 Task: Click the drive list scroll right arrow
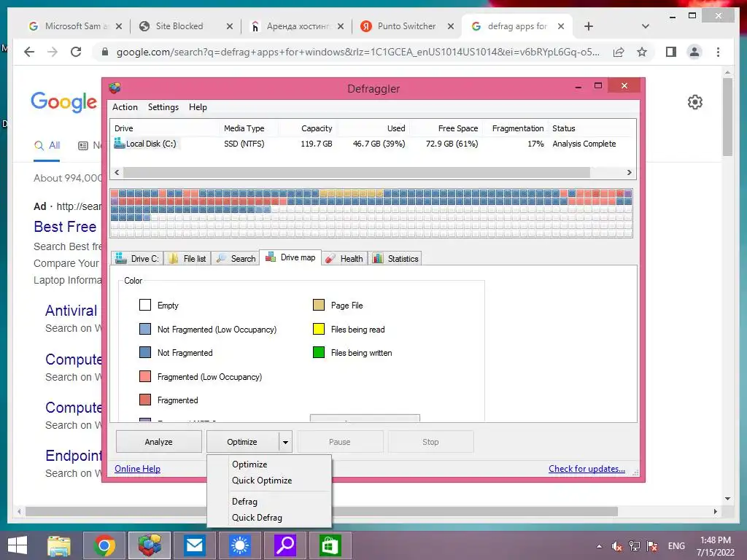pyautogui.click(x=629, y=172)
